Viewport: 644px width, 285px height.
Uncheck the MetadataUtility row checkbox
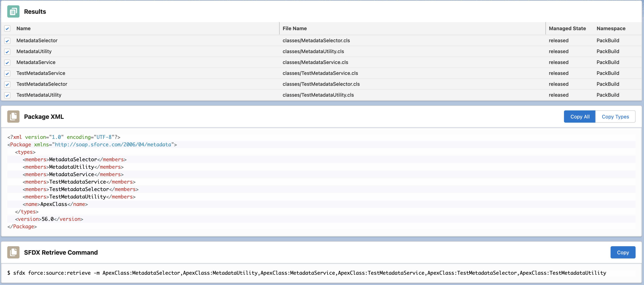[7, 52]
